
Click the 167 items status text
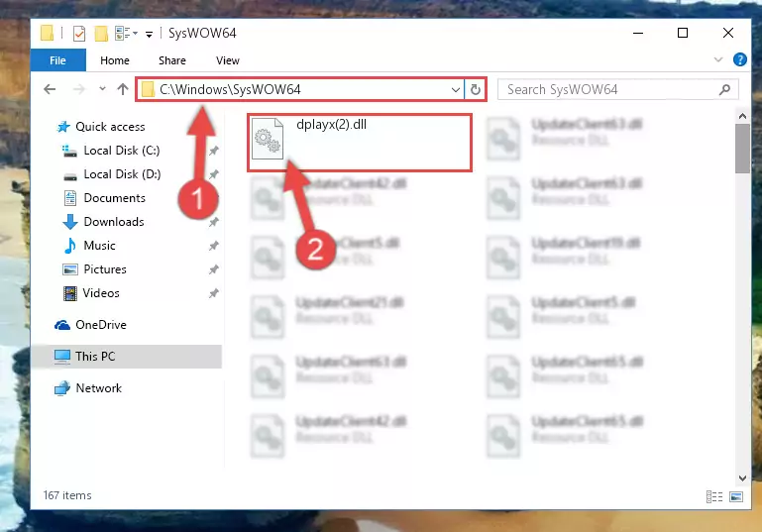[67, 495]
